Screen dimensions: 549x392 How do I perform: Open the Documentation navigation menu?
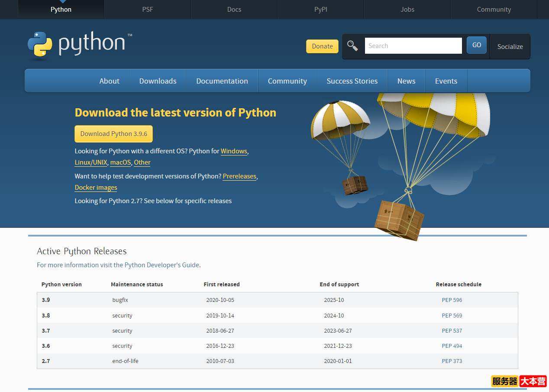222,81
